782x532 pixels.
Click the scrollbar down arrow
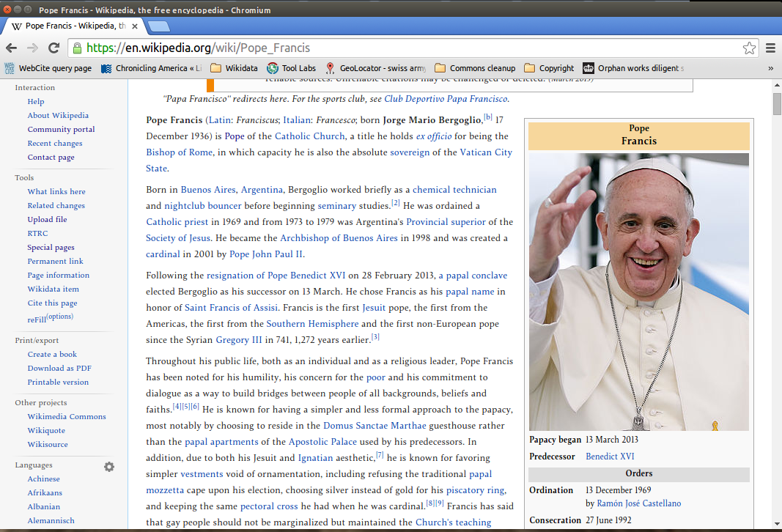777,524
